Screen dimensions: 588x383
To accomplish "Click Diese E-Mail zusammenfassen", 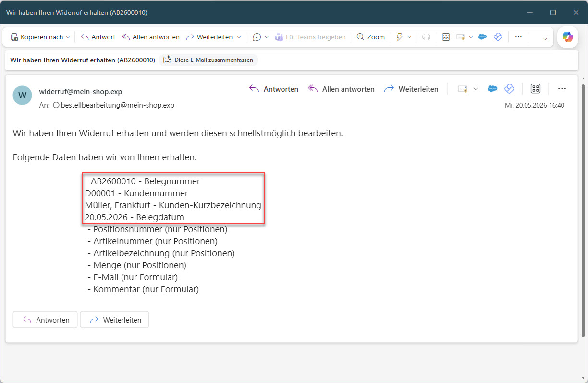I will pos(208,60).
